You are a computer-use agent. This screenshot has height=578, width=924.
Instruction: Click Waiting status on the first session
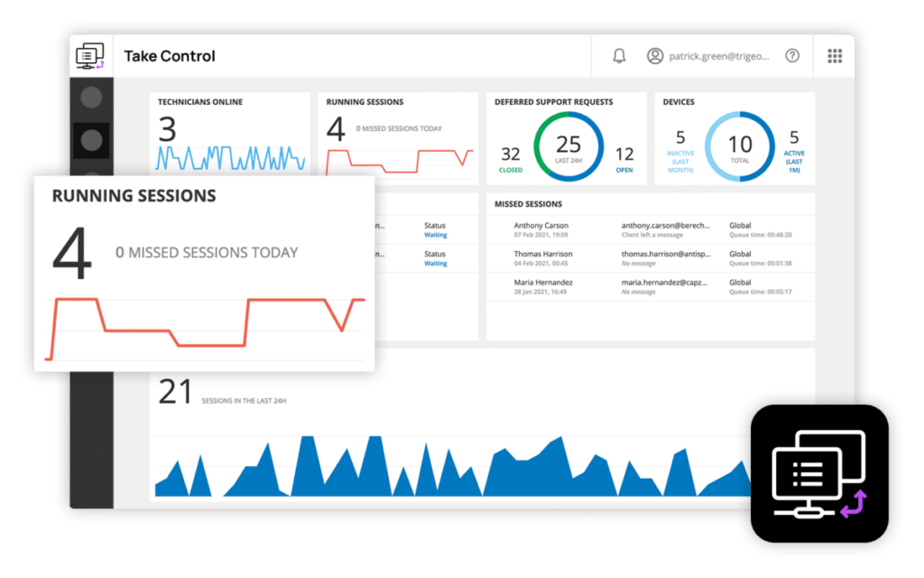point(434,234)
